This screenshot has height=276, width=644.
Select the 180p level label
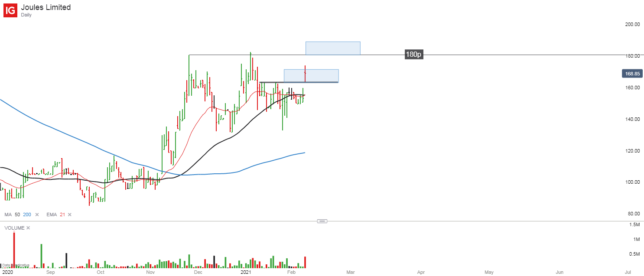(413, 55)
